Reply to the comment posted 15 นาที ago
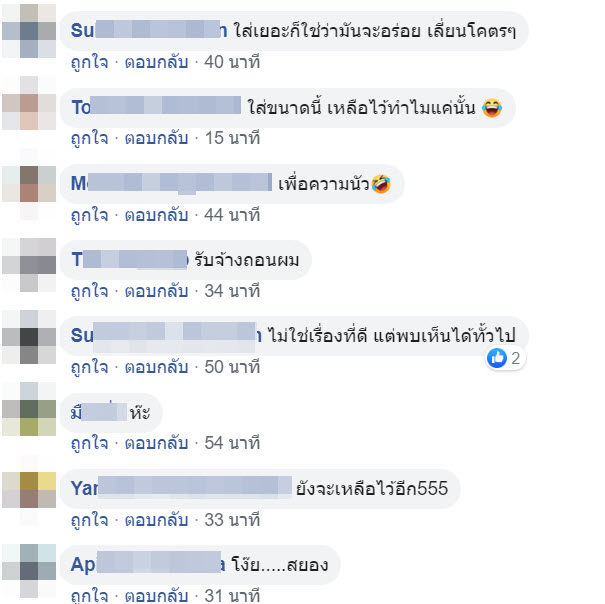The width and height of the screenshot is (605, 604). click(x=156, y=138)
